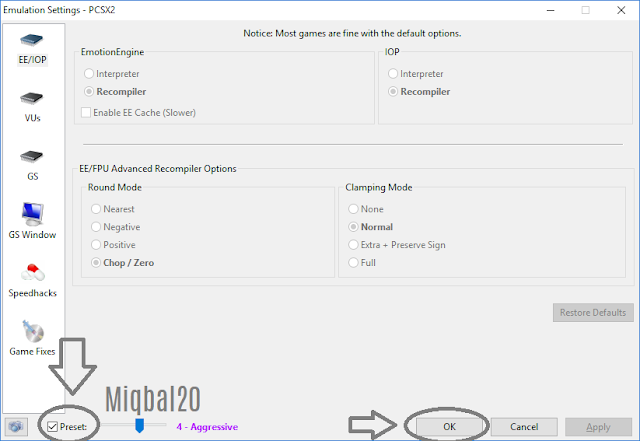Click the OK button
The width and height of the screenshot is (640, 441).
pyautogui.click(x=449, y=427)
